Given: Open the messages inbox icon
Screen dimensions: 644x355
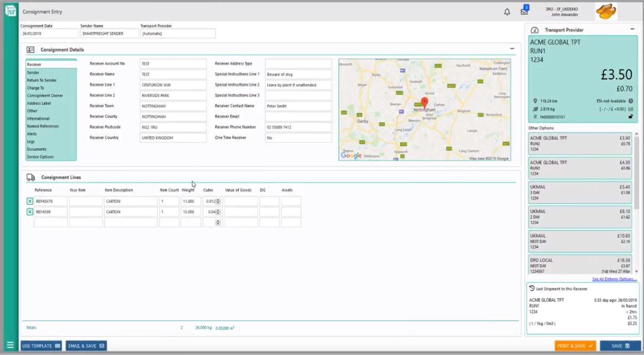Looking at the screenshot, I should 525,11.
